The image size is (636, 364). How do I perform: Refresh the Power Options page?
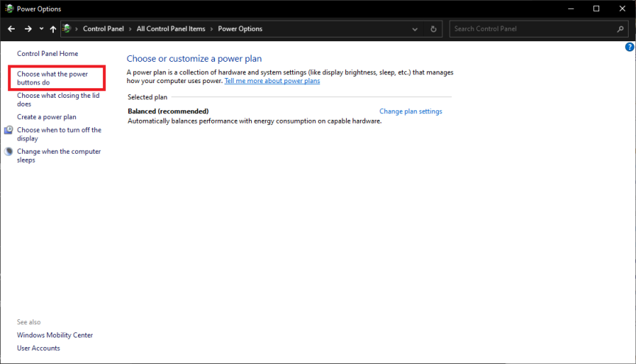pos(434,29)
